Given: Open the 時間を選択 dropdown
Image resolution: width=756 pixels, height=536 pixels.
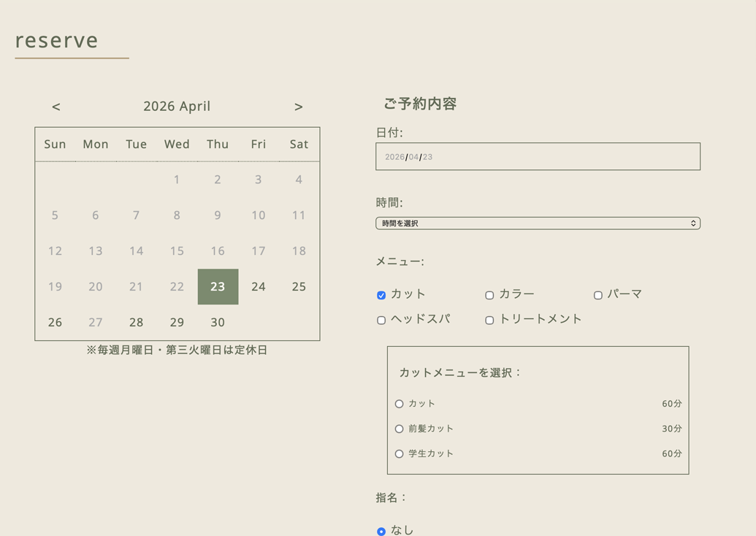Looking at the screenshot, I should coord(538,223).
